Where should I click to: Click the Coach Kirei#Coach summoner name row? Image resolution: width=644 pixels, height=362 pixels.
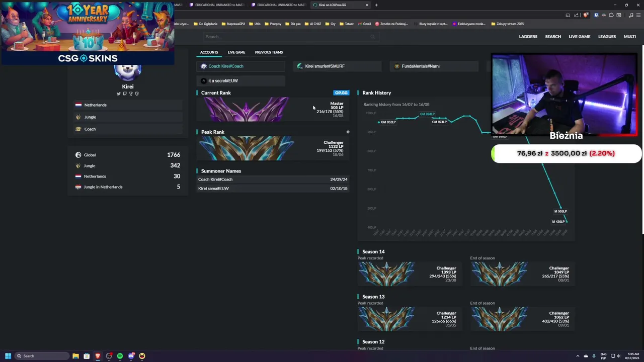coord(273,179)
